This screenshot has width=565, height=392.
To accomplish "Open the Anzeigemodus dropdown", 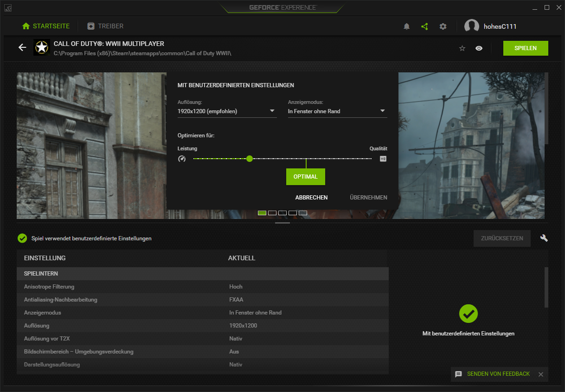I will pos(338,111).
